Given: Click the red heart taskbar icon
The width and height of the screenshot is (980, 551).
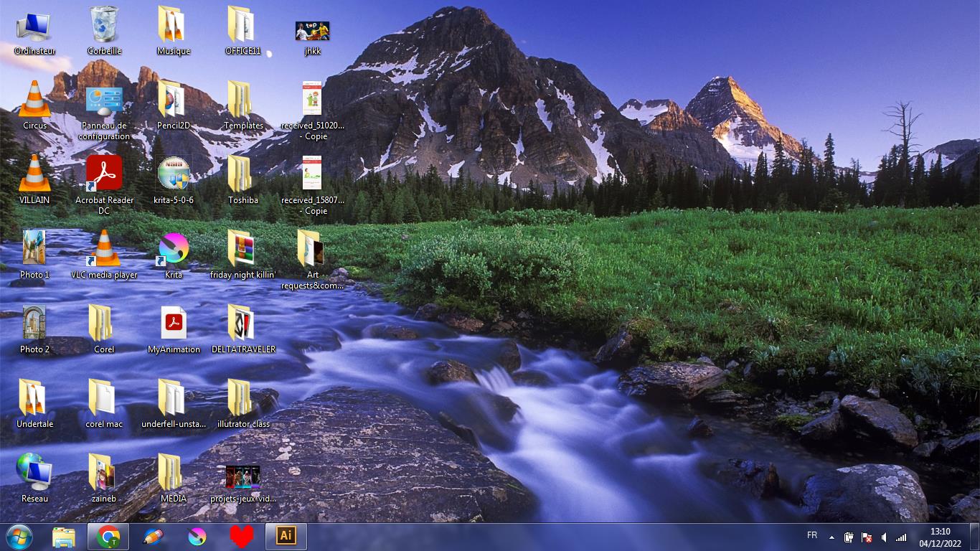Looking at the screenshot, I should [x=242, y=536].
